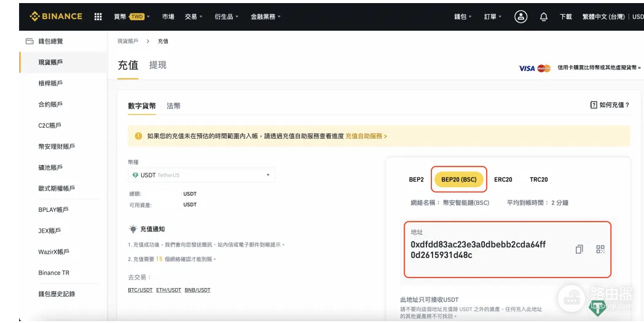
Task: Expand the 錢包 dropdown
Action: coord(463,17)
